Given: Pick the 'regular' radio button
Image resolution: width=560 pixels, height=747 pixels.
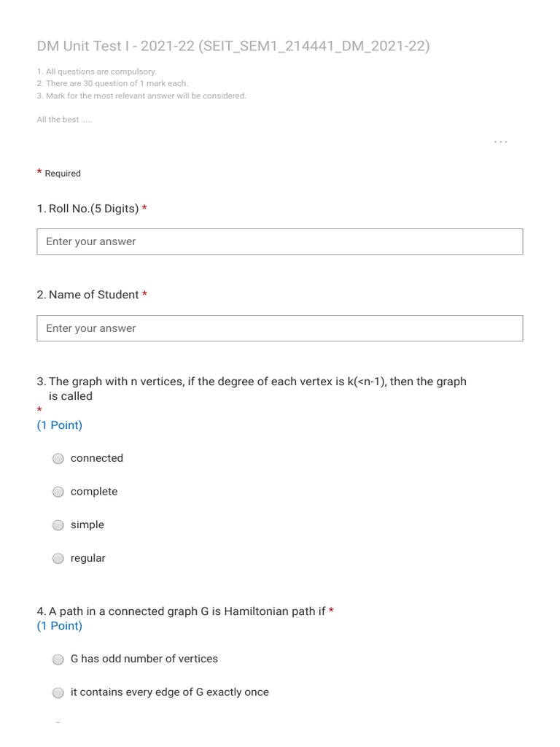Looking at the screenshot, I should 58,558.
